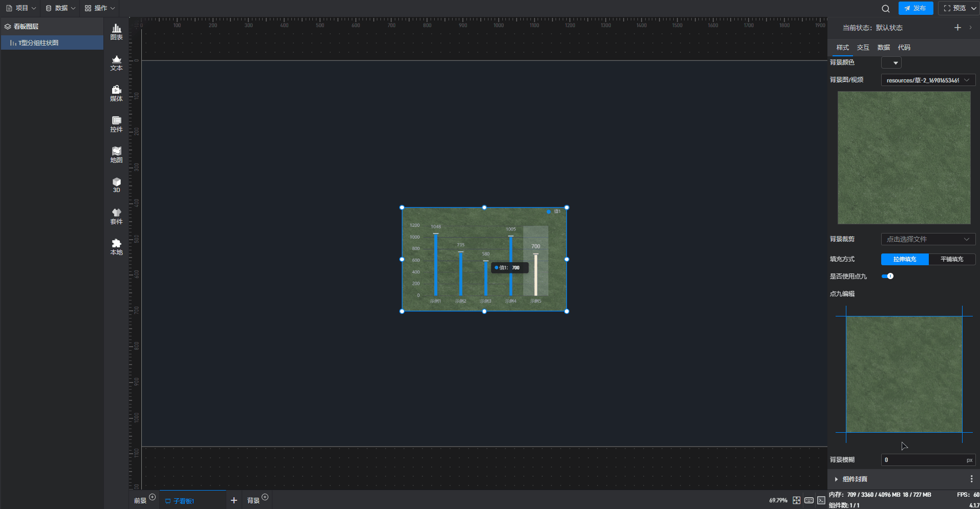Screen dimensions: 980x509
Task: Switch to the 交互 tab
Action: click(x=863, y=48)
